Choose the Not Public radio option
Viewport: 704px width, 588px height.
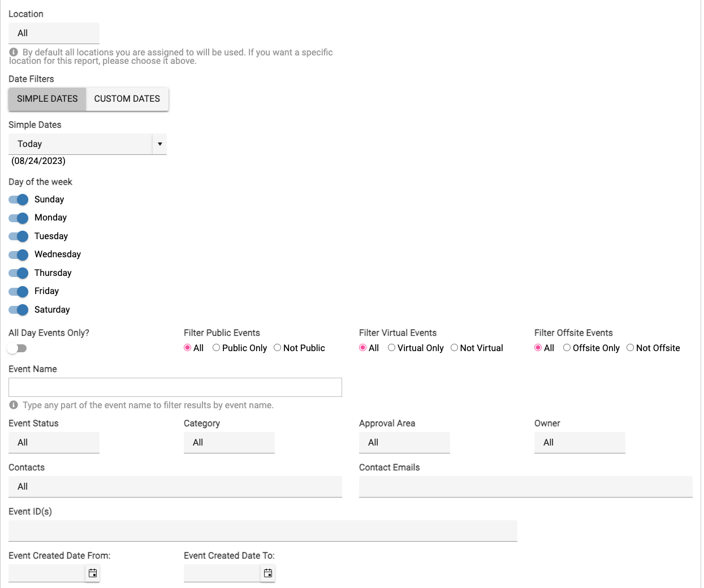coord(277,348)
